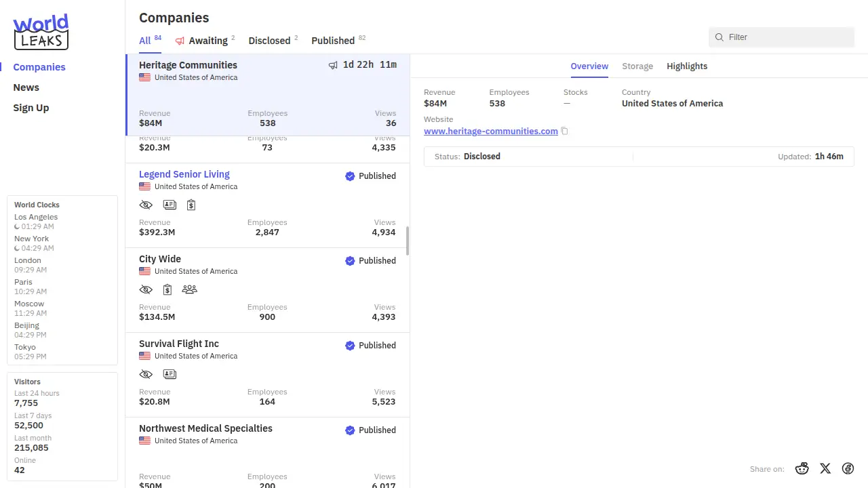This screenshot has height=488, width=868.
Task: Click the dollar document icon under Legend Senior Living
Action: click(x=191, y=205)
